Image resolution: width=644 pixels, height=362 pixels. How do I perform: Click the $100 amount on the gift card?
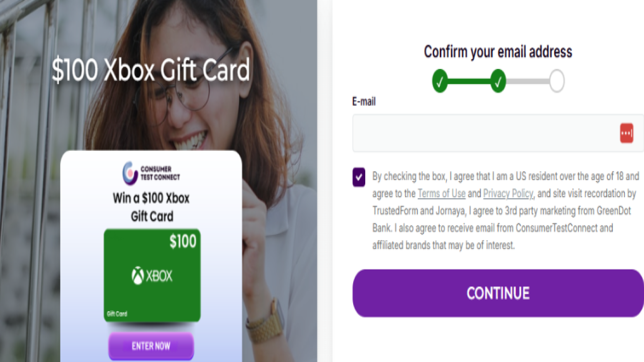183,242
